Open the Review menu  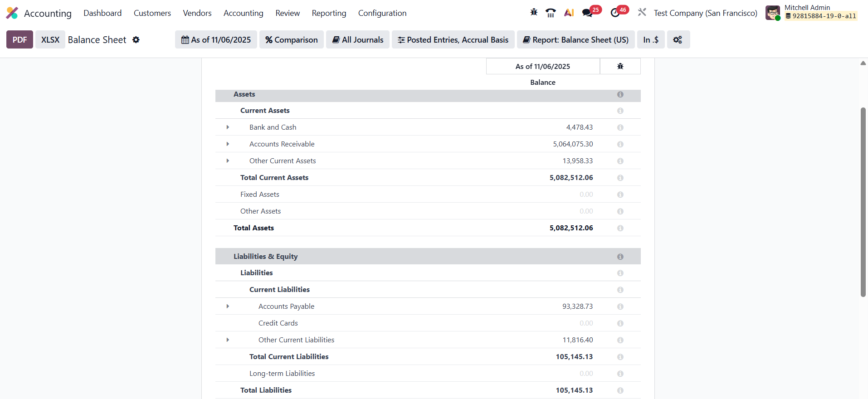tap(288, 13)
